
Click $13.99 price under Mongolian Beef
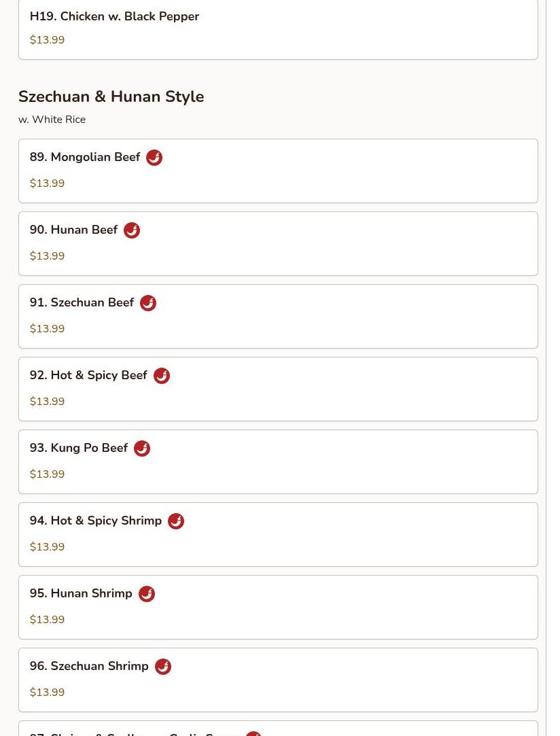pos(47,183)
